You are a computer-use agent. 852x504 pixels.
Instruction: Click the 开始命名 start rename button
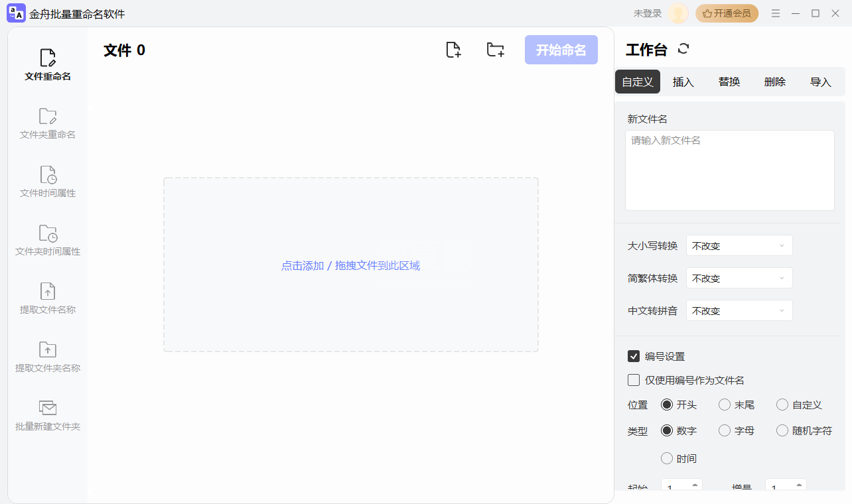[x=561, y=50]
